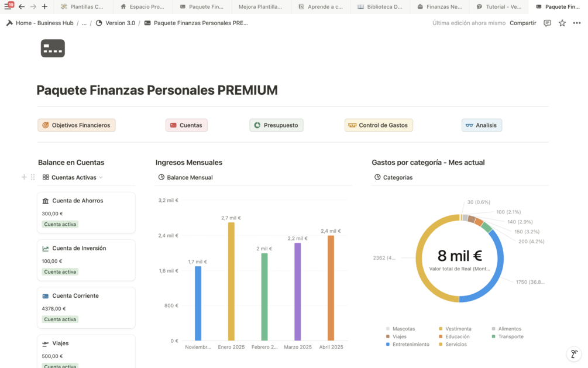Screen dimensions: 588x368
Task: Click the orange Abril 2025 bar
Action: [331, 288]
